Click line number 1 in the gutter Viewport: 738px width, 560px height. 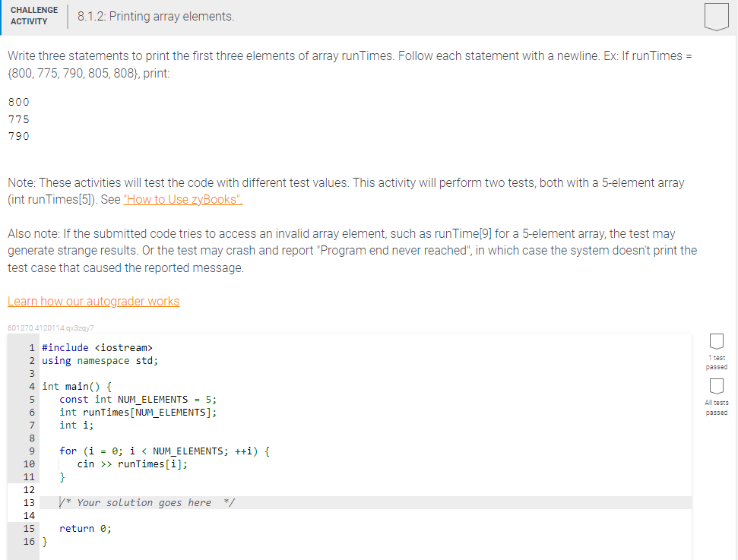coord(30,347)
